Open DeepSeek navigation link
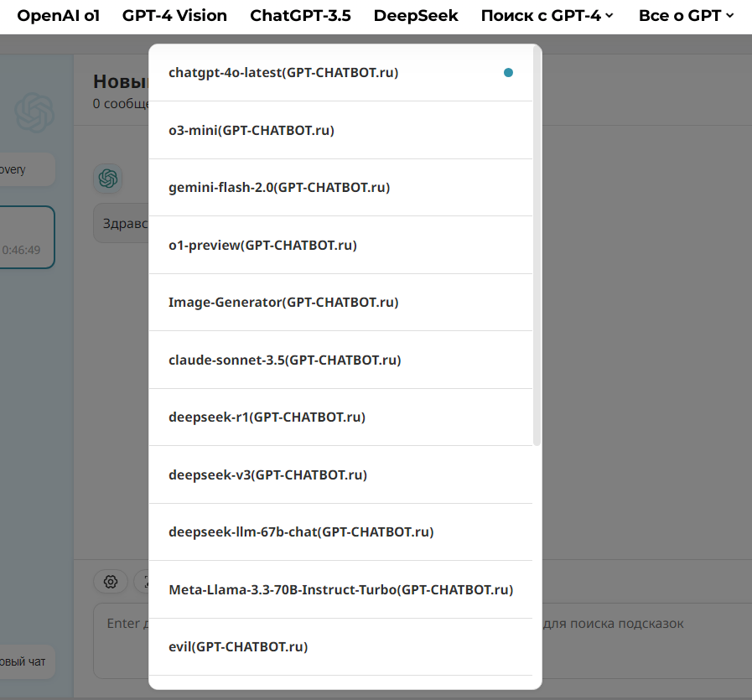 tap(416, 15)
